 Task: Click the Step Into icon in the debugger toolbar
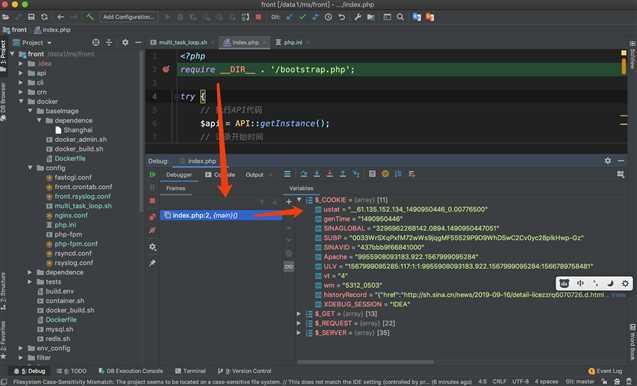pos(317,174)
